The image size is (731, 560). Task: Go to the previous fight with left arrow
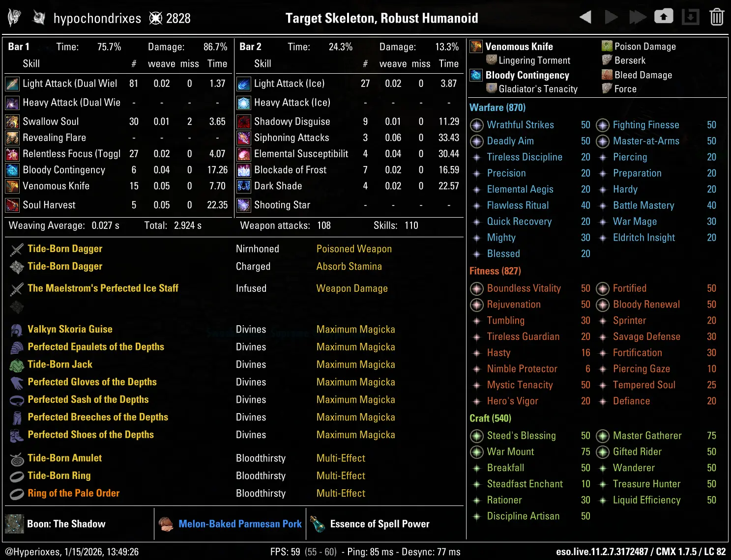click(x=585, y=17)
